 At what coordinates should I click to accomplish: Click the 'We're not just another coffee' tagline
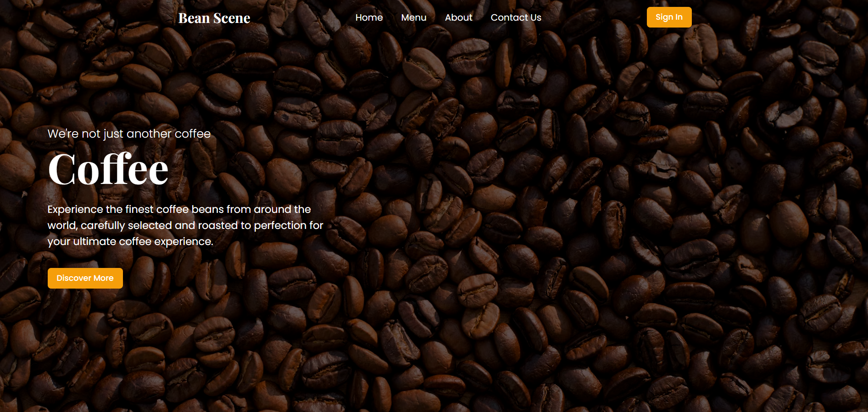click(x=129, y=134)
